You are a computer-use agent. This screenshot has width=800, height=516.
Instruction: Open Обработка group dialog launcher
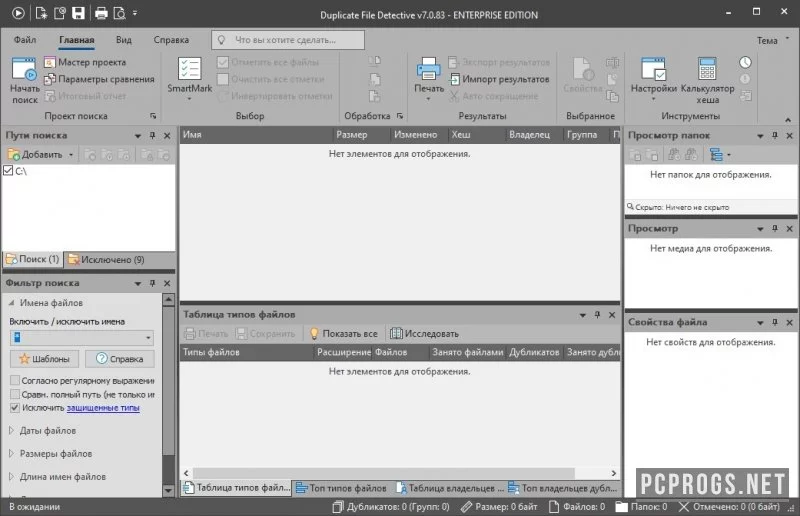(x=400, y=116)
